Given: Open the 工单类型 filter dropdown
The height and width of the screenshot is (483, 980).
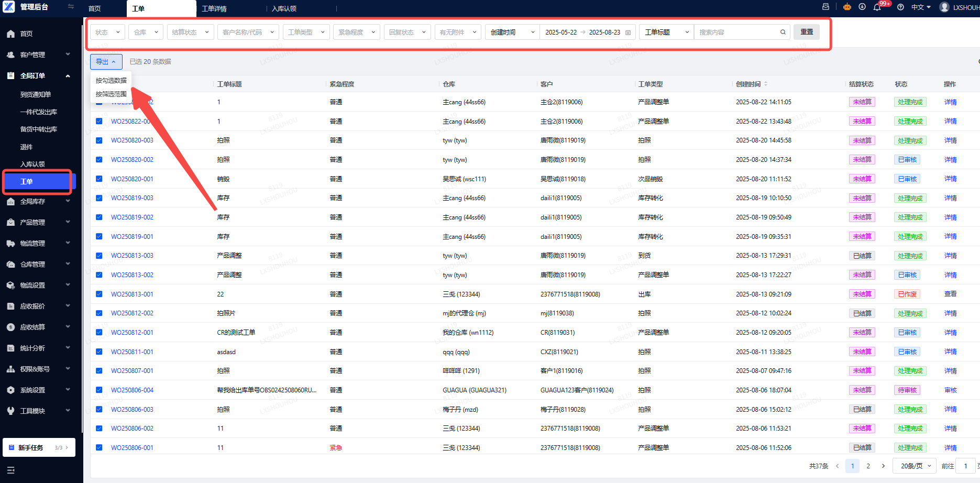Looking at the screenshot, I should click(306, 32).
